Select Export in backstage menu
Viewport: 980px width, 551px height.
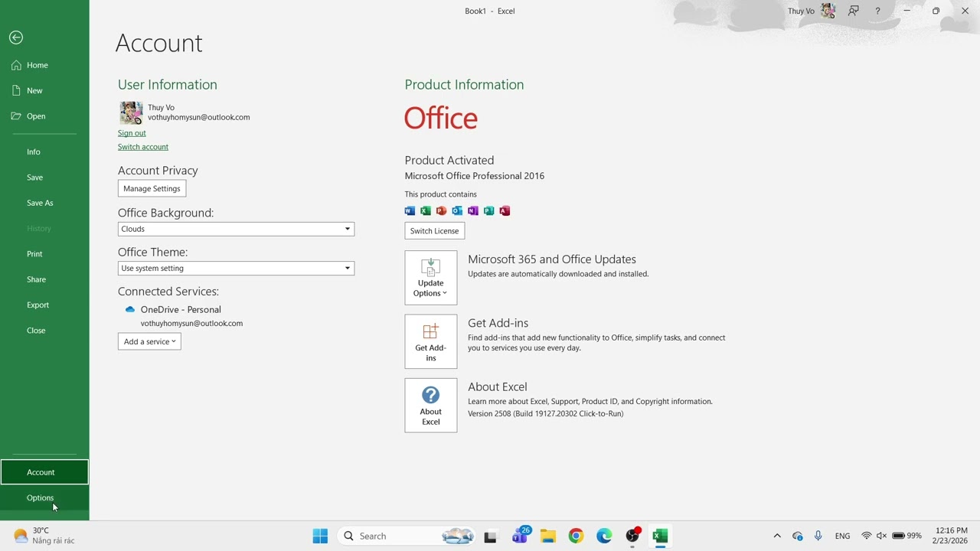coord(44,305)
